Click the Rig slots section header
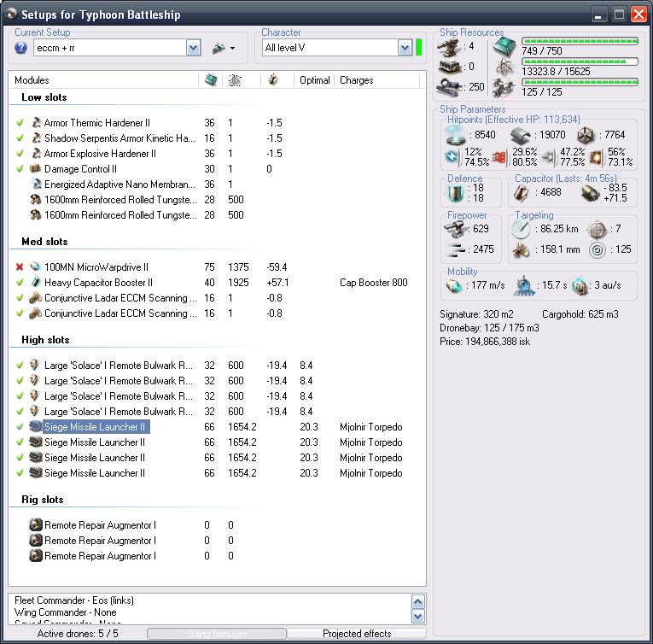 coord(43,500)
